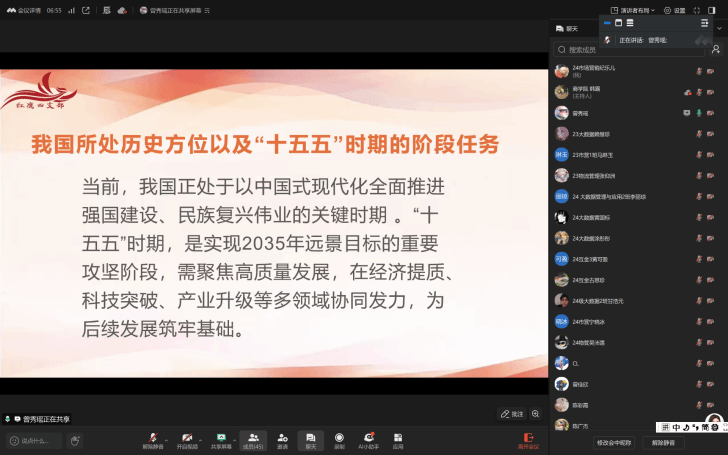Click the 邀请 invite icon
Screen dimensions: 728x455
pyautogui.click(x=282, y=437)
